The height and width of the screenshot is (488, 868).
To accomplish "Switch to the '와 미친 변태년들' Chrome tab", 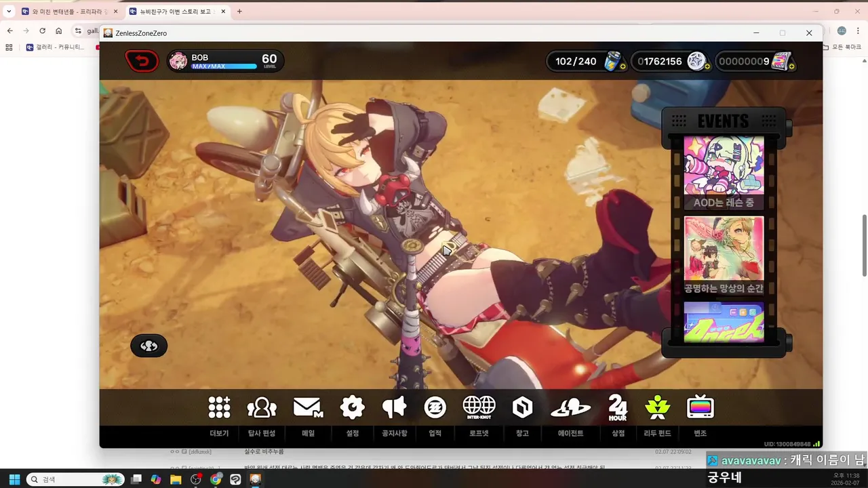I will tap(70, 12).
